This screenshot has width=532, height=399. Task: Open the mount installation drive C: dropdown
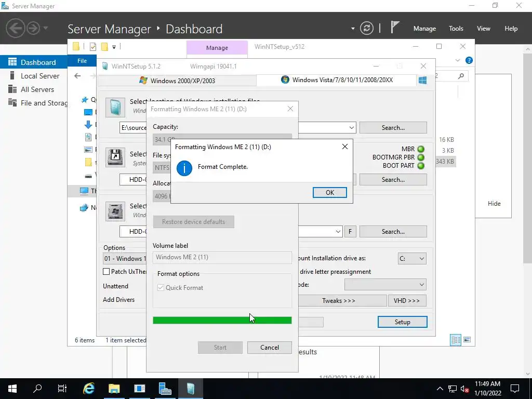click(412, 259)
